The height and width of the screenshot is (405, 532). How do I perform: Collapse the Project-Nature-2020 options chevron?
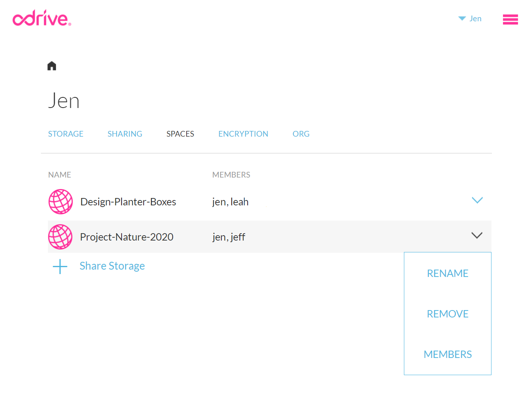tap(477, 236)
